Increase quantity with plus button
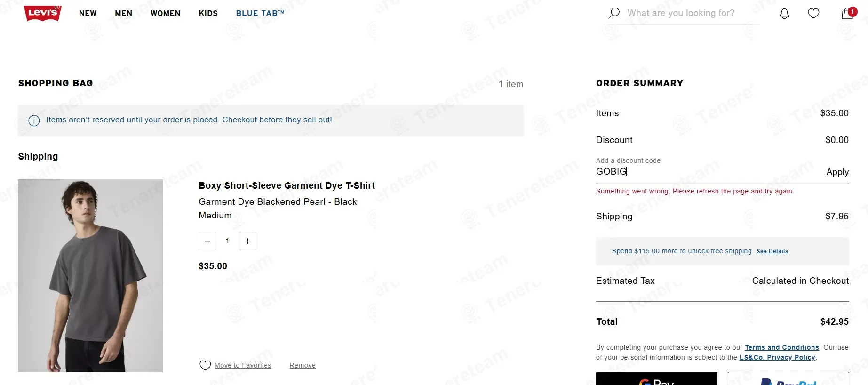 [247, 241]
